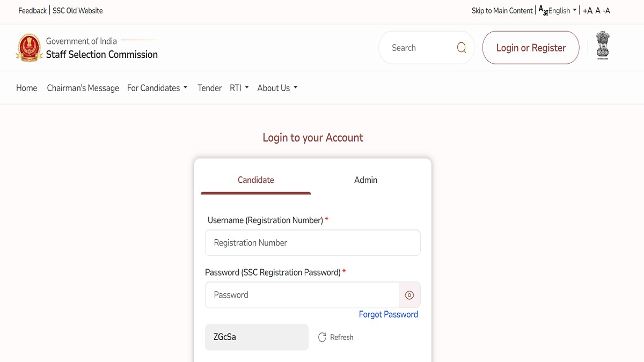
Task: Visit the SSC Old Website link
Action: point(77,10)
